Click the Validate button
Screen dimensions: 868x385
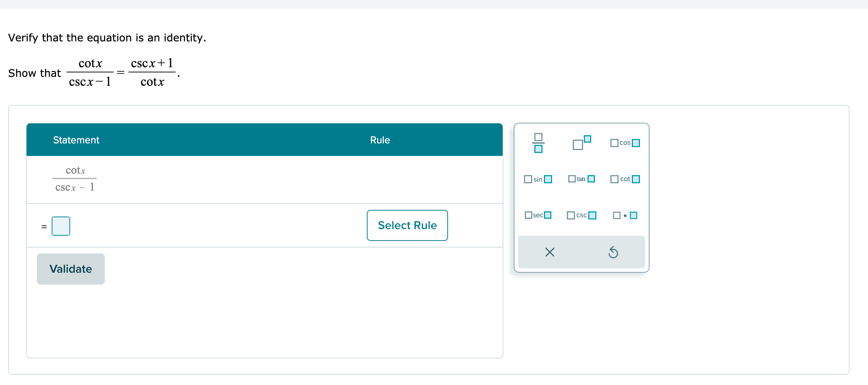tap(70, 269)
